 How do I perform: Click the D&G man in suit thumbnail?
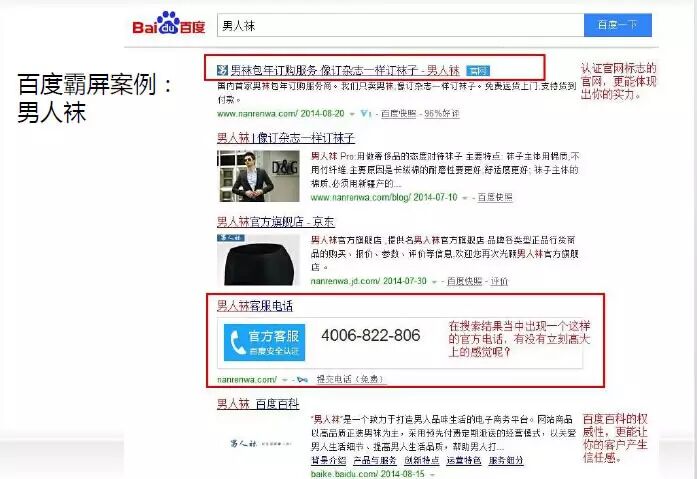click(x=258, y=176)
